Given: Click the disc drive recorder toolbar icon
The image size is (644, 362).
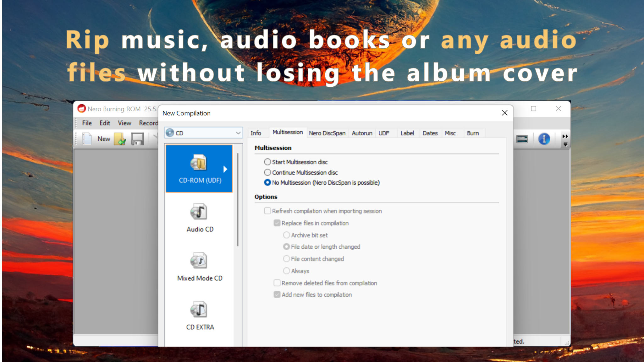Looking at the screenshot, I should click(x=522, y=139).
